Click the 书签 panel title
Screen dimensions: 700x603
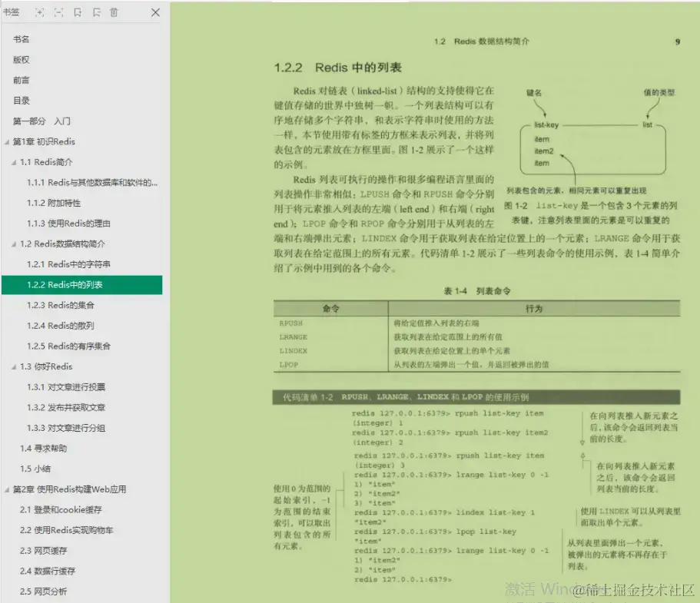[x=12, y=12]
